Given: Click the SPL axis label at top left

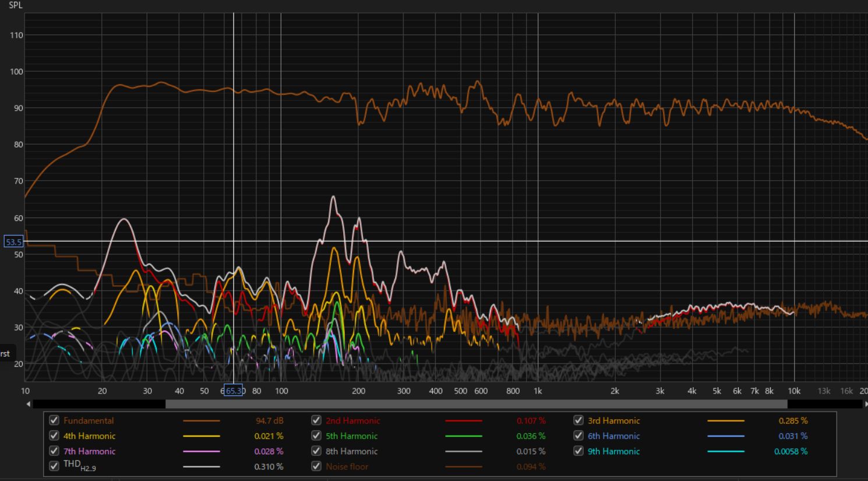Looking at the screenshot, I should (x=16, y=5).
